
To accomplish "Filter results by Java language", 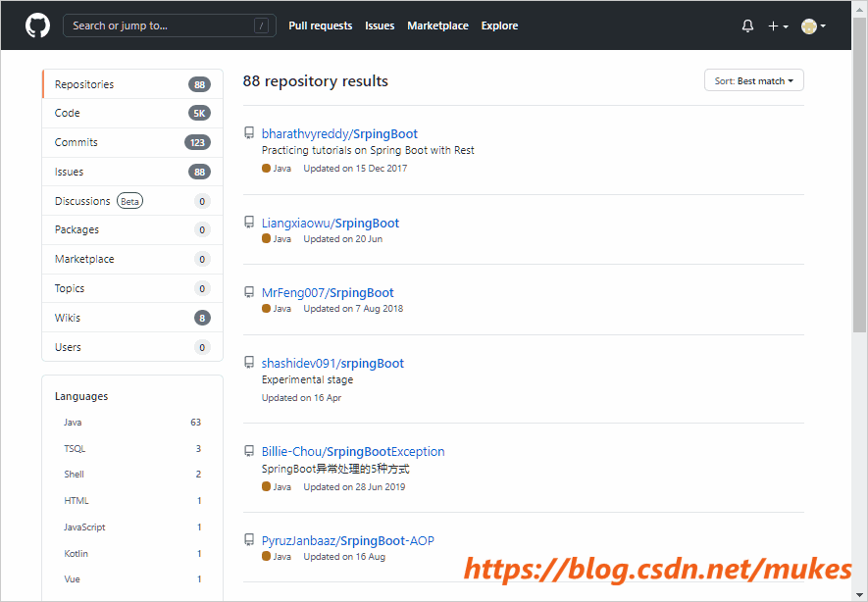I will pos(132,423).
